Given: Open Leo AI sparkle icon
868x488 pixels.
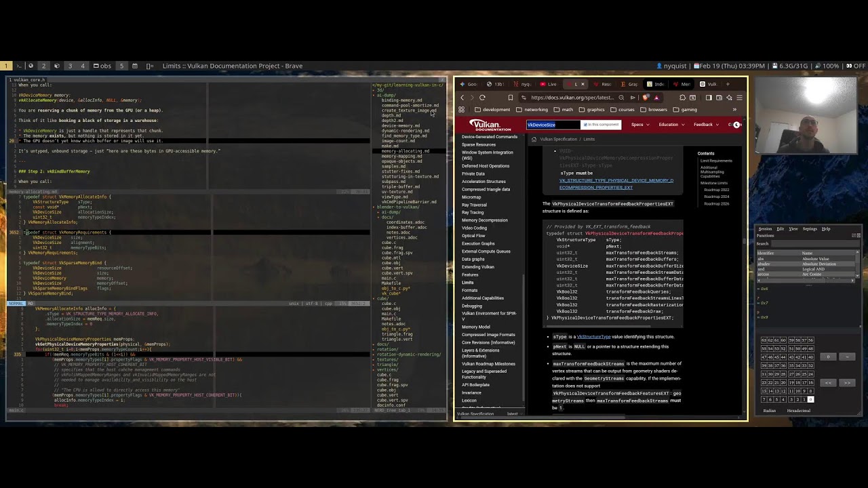Looking at the screenshot, I should (x=729, y=98).
